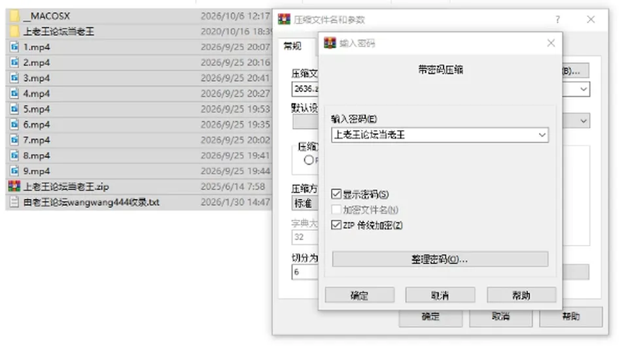Click 取消 in the 压缩文件名和参数 dialog
The height and width of the screenshot is (364, 628).
[x=501, y=317]
